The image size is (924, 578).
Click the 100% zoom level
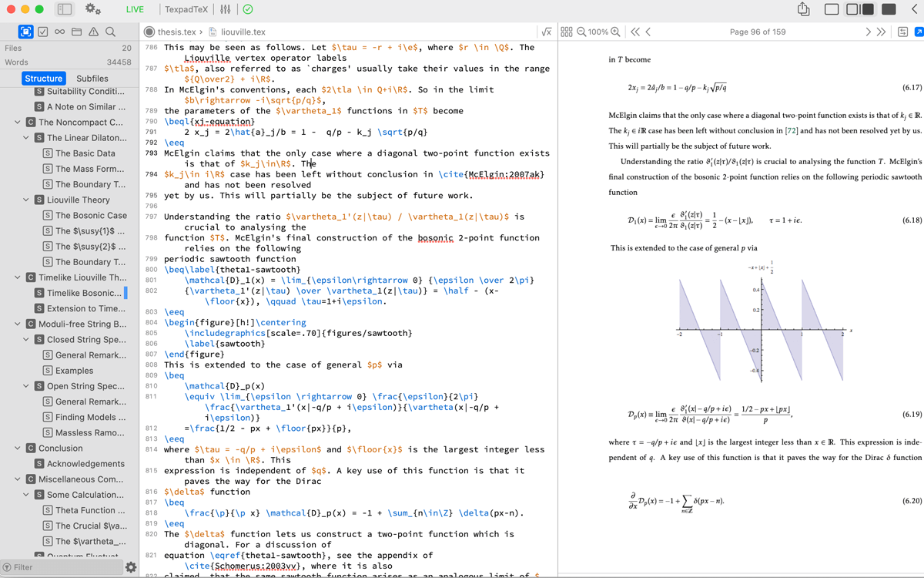tap(598, 32)
